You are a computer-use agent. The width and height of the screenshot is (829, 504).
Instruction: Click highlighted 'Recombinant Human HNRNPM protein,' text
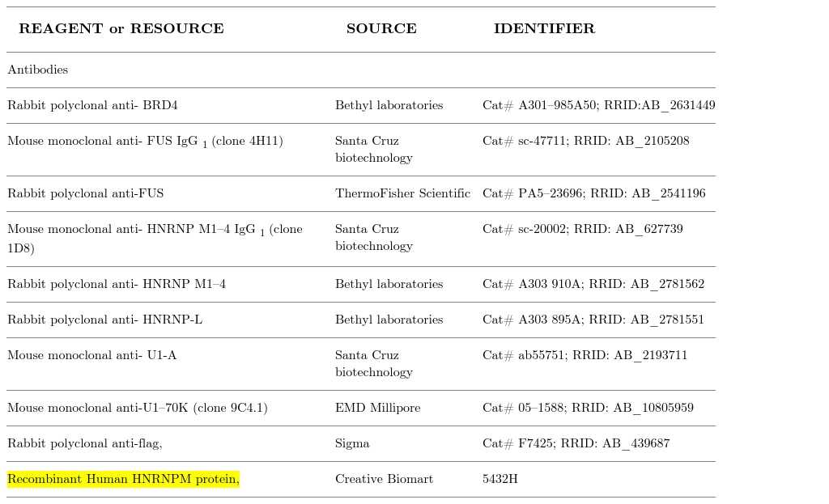(123, 479)
